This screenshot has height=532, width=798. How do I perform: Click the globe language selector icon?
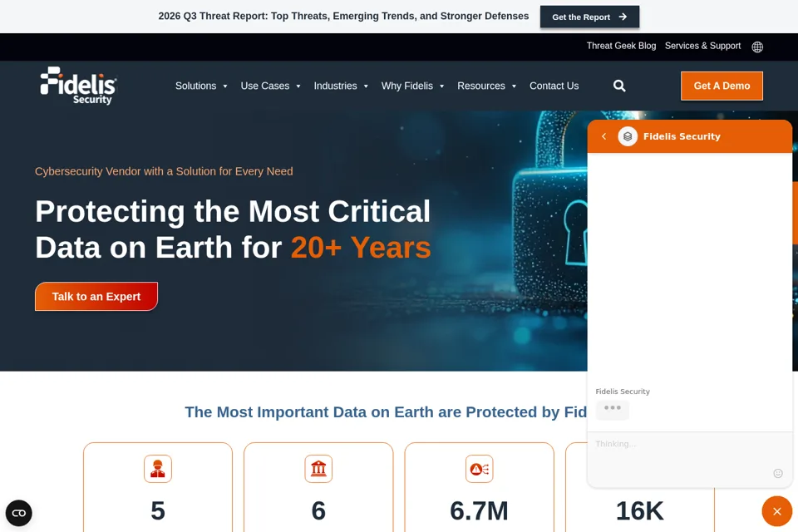point(757,47)
